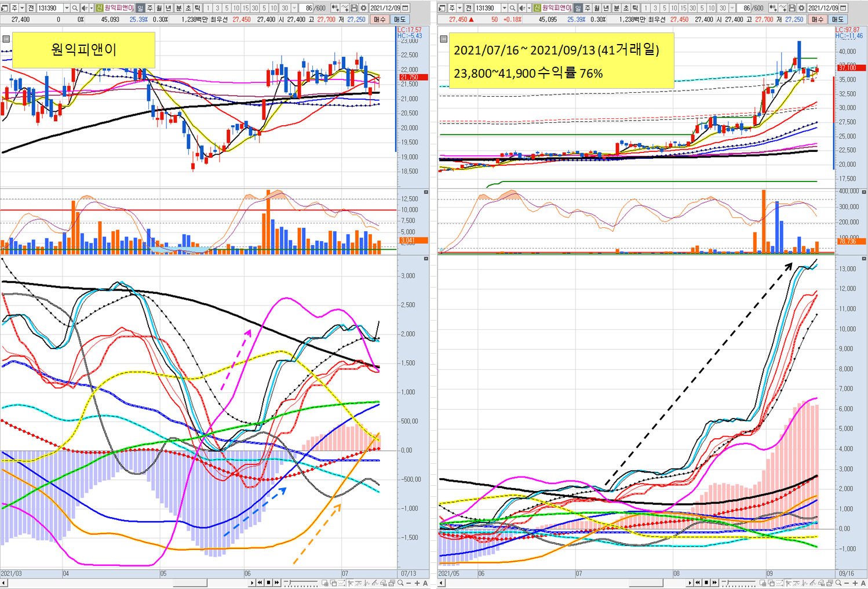Image resolution: width=868 pixels, height=589 pixels.
Task: Expand 주 type dropdown in left chart
Action: pos(22,8)
